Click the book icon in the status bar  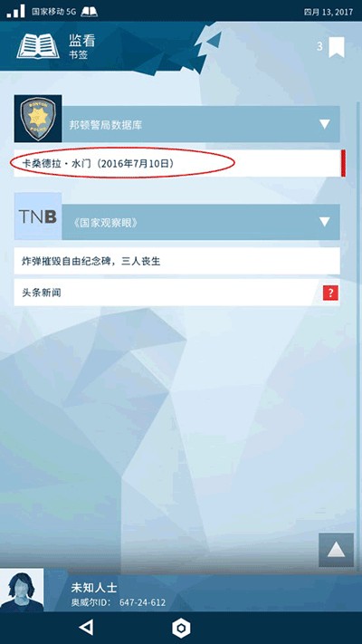[89, 12]
